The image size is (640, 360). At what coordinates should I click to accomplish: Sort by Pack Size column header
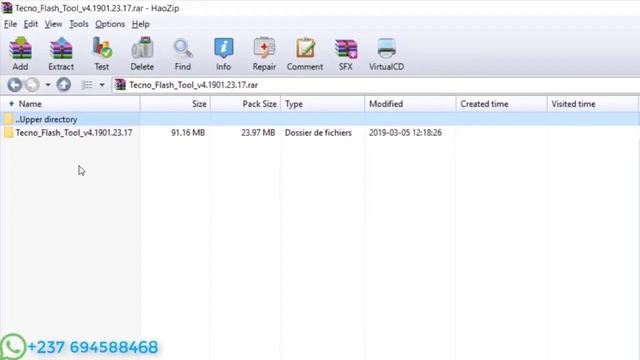pos(246,104)
